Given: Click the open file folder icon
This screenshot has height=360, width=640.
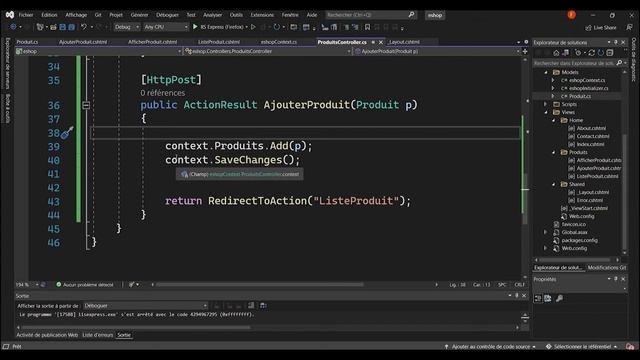Looking at the screenshot, I should coord(53,27).
